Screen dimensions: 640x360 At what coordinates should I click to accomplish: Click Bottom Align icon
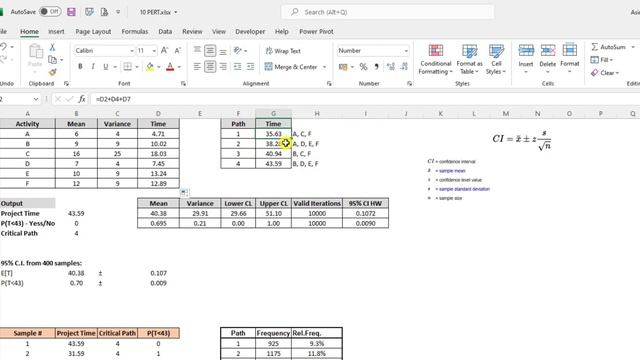coord(223,51)
